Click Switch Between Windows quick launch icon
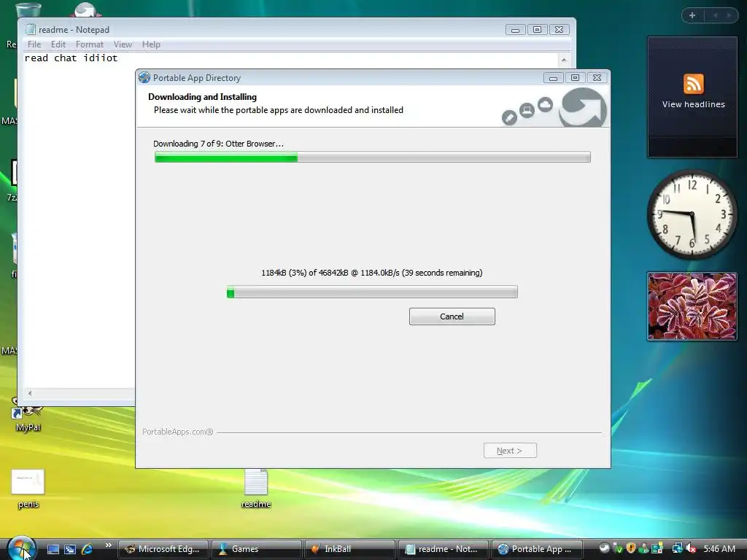This screenshot has height=560, width=747. point(70,549)
